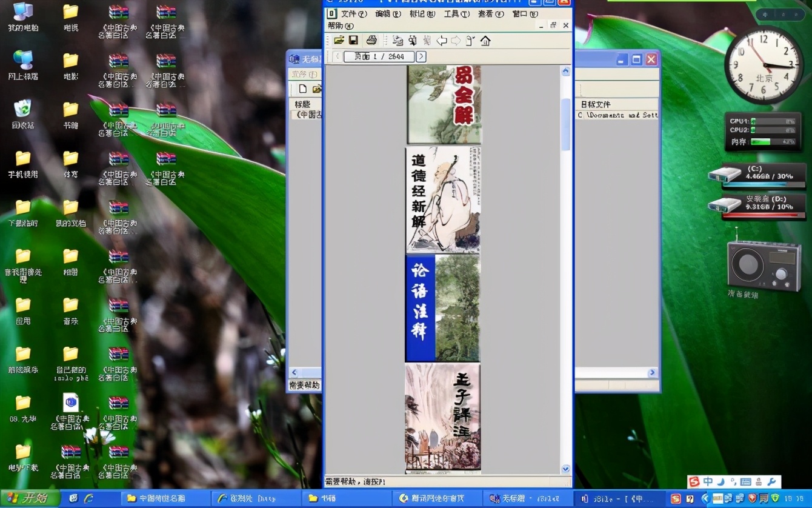The image size is (812, 508).
Task: Select 网上邻居 desktop icon
Action: coord(23,66)
